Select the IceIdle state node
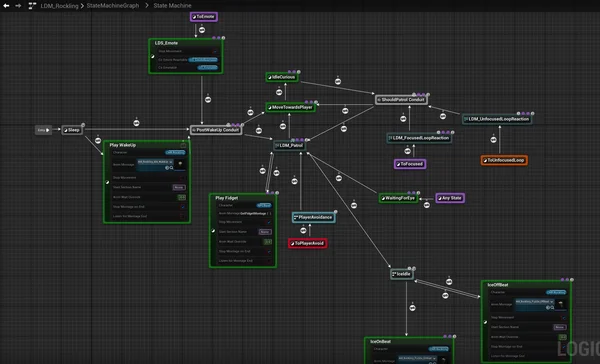This screenshot has width=600, height=364. [x=402, y=274]
